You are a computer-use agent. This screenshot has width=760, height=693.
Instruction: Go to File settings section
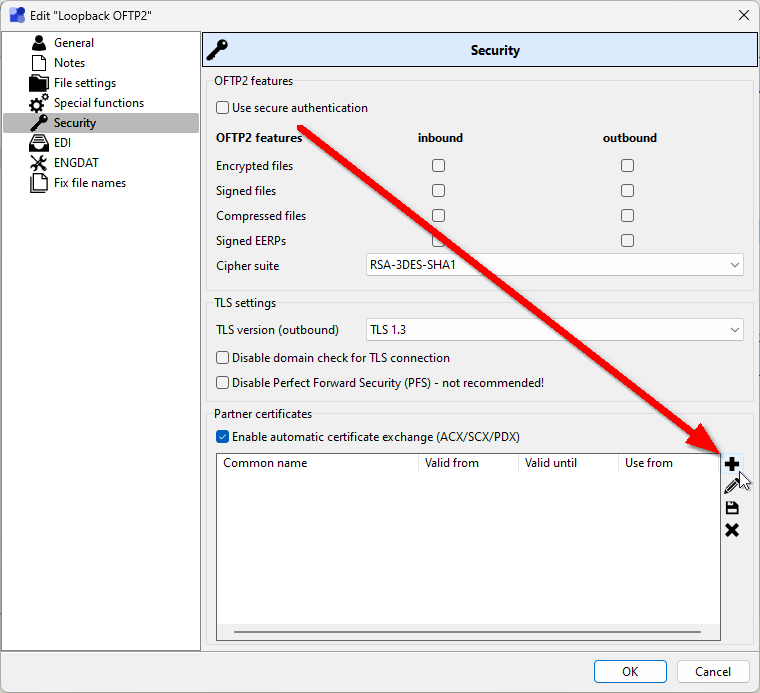[x=84, y=83]
